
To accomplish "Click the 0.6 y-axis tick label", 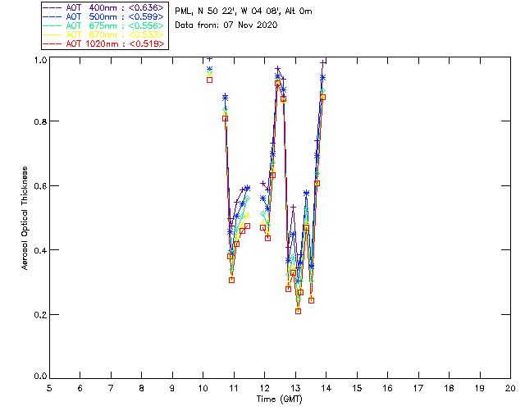I will click(40, 186).
